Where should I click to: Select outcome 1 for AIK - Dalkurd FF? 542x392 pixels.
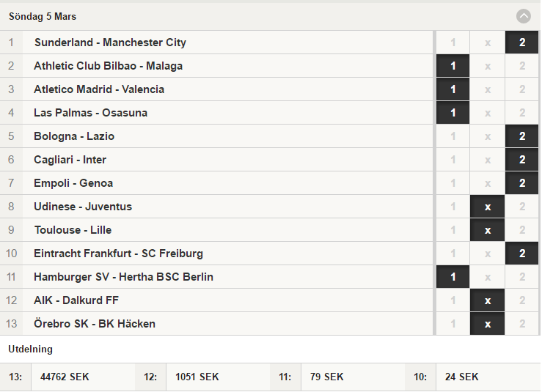[x=453, y=300]
